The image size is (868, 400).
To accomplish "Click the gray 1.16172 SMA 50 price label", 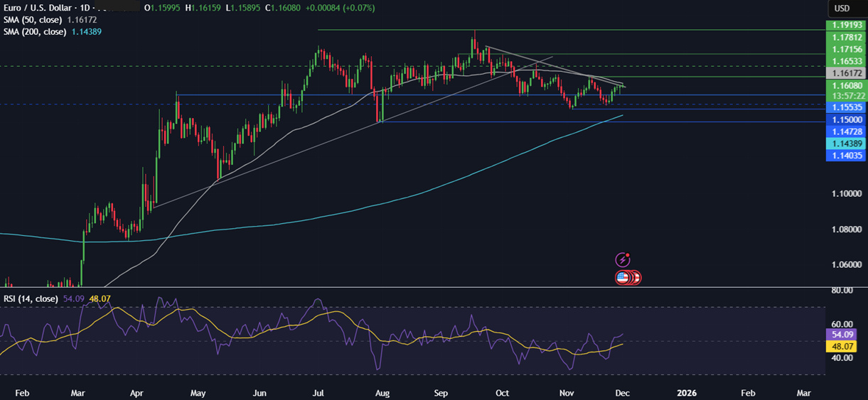I will tap(845, 73).
